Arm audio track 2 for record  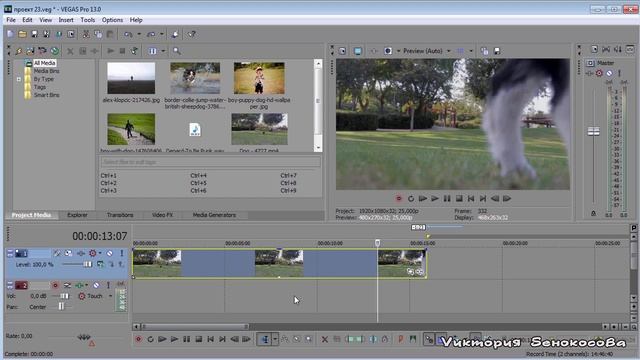55,285
